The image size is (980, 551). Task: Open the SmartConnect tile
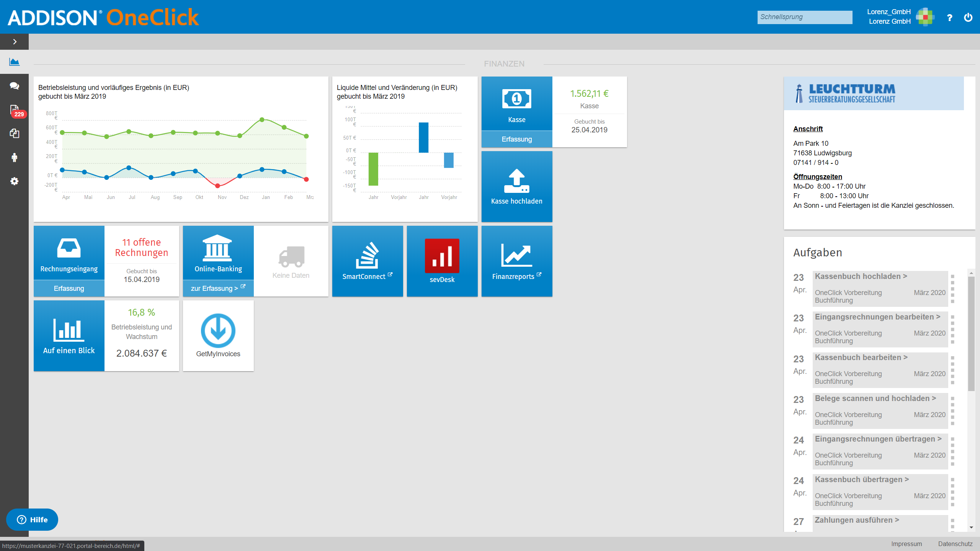[x=367, y=261]
